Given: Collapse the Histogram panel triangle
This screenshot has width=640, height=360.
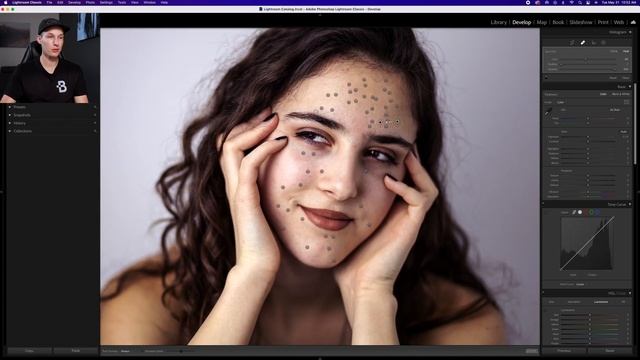Looking at the screenshot, I should tap(630, 32).
